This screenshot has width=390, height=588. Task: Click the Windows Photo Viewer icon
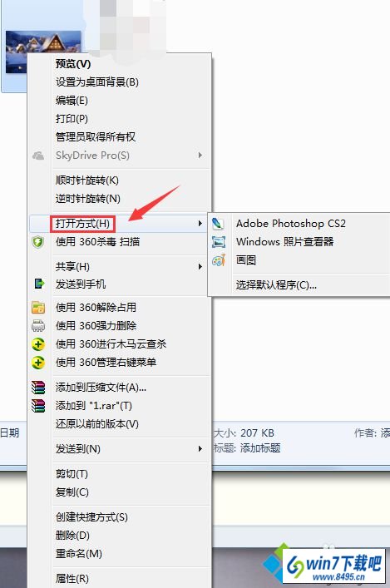click(219, 242)
